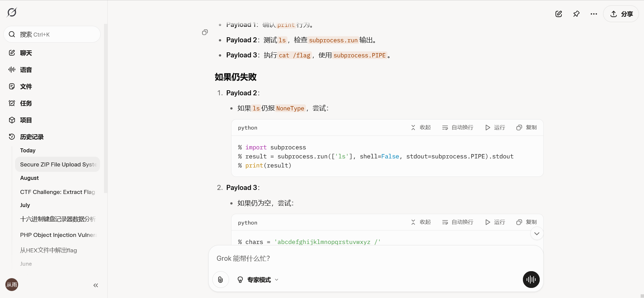Screen dimensions: 644x298
Task: Run the first python code block (运行)
Action: pyautogui.click(x=495, y=128)
